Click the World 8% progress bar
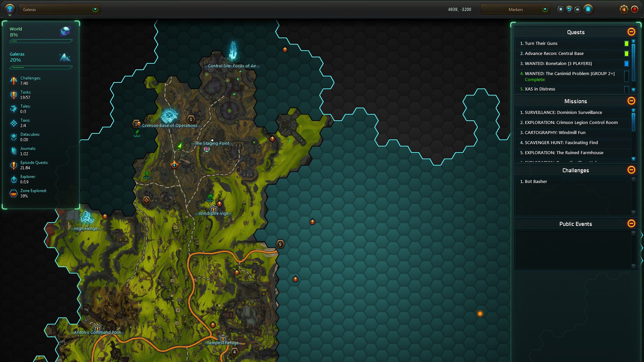644x362 pixels. point(41,41)
